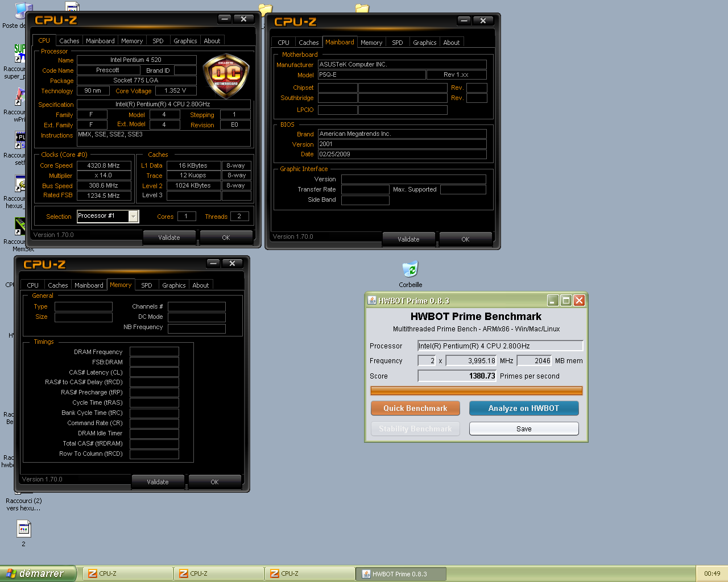Click the disabled Stability Benchmark button

point(415,429)
